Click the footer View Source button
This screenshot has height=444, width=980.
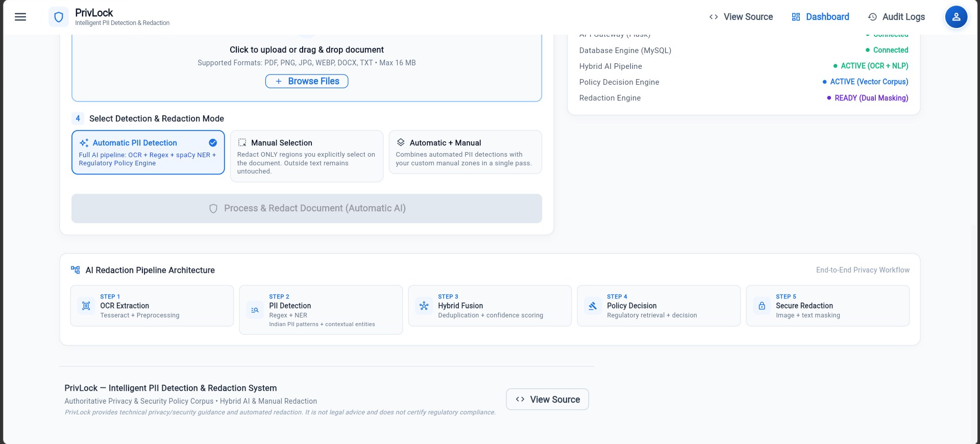[x=547, y=399]
